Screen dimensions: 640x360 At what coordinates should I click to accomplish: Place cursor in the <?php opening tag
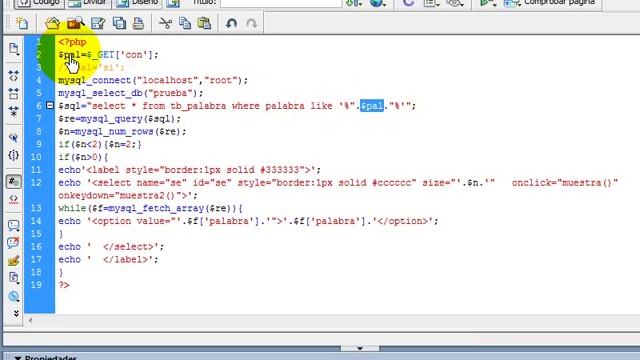click(x=72, y=42)
